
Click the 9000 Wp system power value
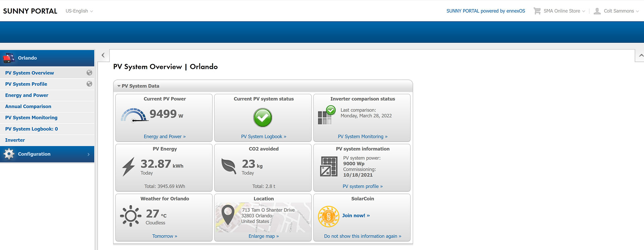point(354,164)
